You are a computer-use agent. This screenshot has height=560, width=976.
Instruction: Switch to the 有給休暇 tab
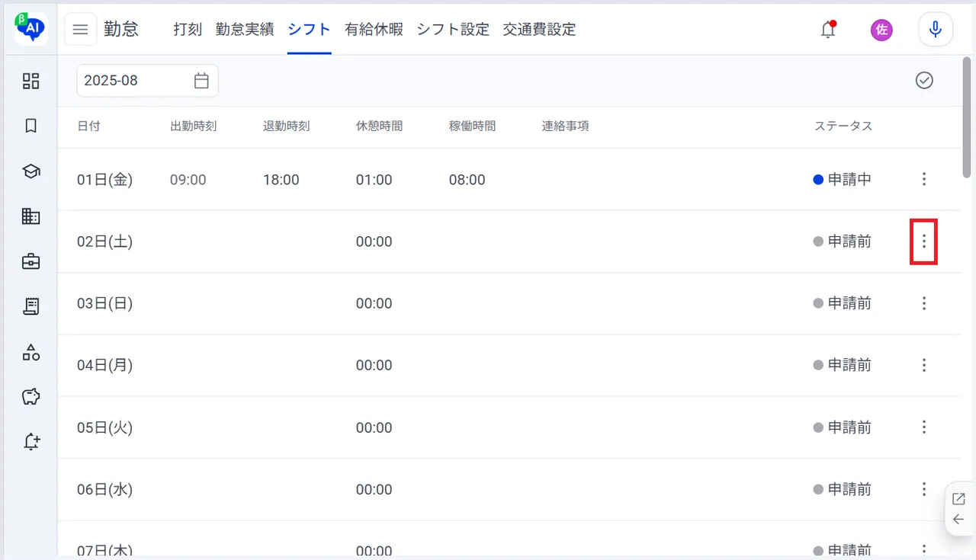374,30
